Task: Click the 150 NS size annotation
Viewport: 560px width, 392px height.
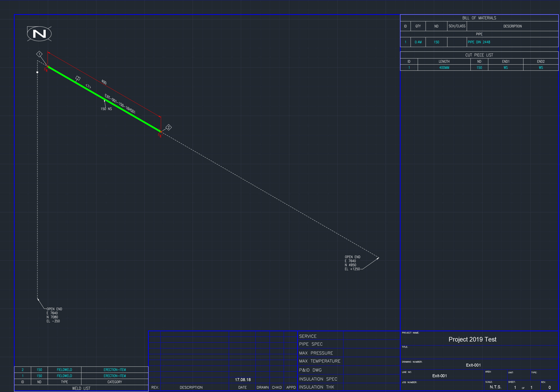Action: tap(106, 109)
